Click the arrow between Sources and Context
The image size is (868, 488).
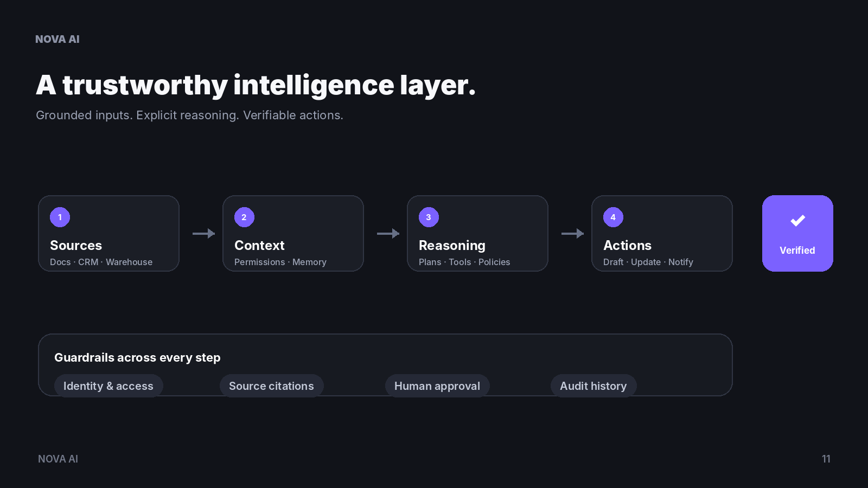[x=203, y=234]
